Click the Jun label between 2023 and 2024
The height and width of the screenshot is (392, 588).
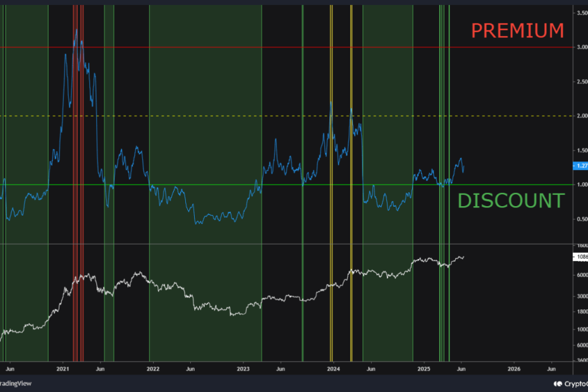(280, 367)
